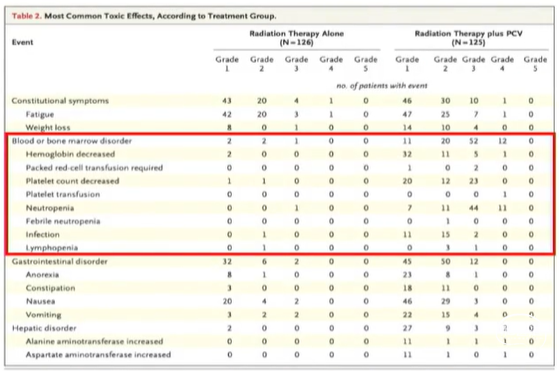
Task: Click value 44 in the Neutropenia row
Action: click(474, 208)
